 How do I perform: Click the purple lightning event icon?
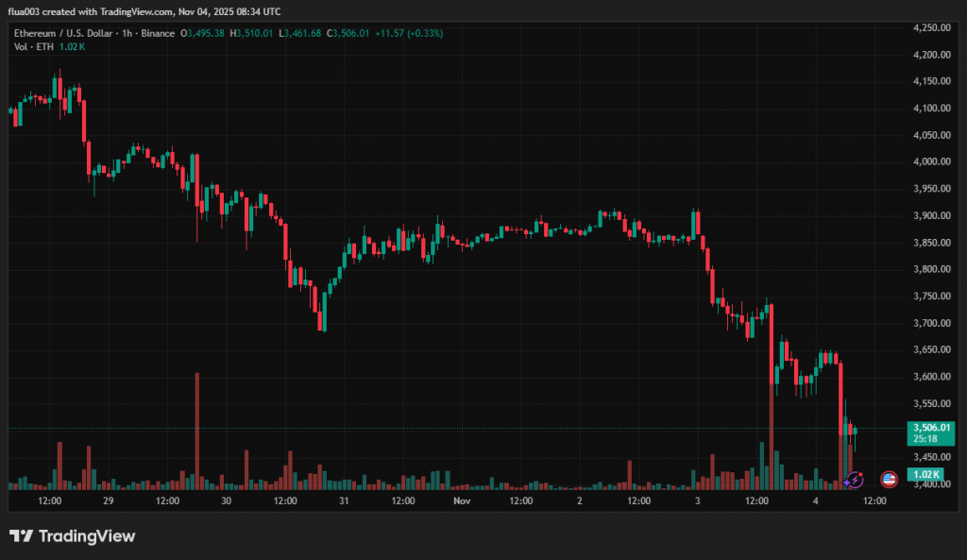tap(854, 480)
